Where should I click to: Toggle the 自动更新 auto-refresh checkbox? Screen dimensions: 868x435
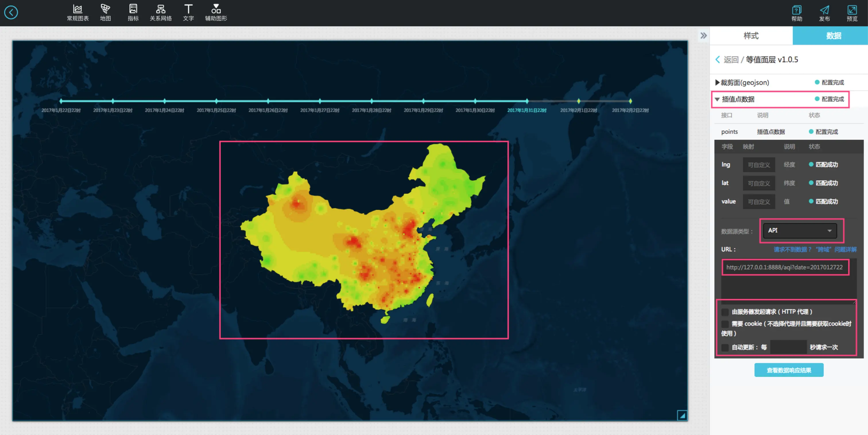(725, 347)
